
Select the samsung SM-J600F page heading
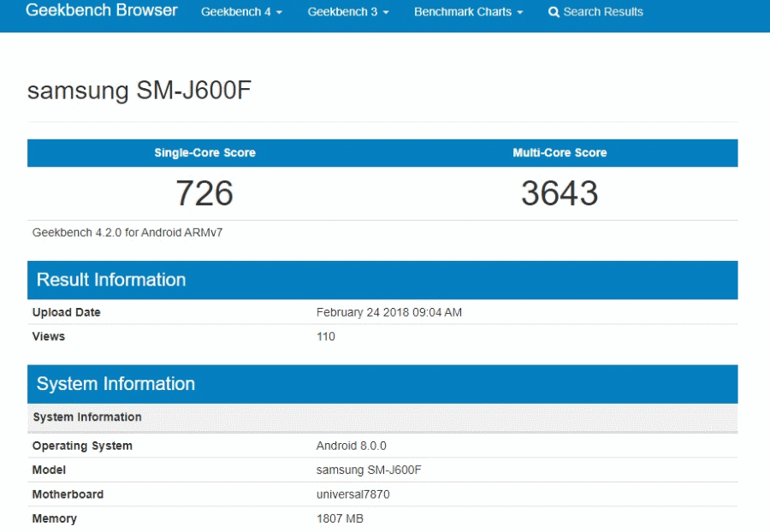click(x=139, y=91)
